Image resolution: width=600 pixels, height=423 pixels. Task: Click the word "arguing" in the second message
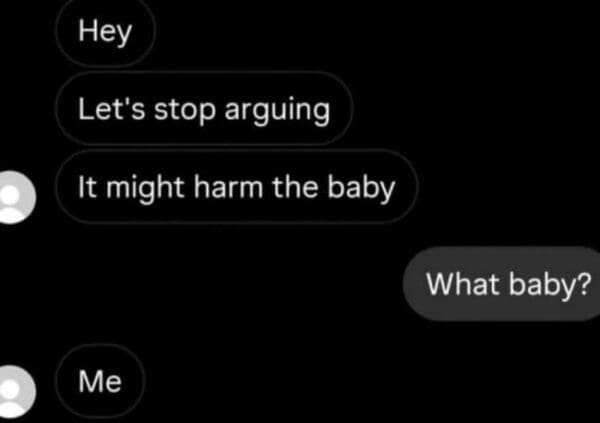277,111
